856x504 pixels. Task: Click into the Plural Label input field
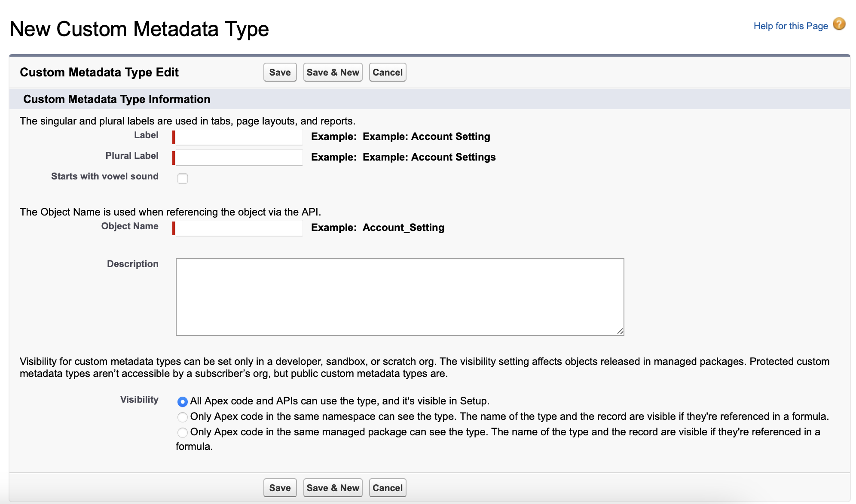point(239,157)
